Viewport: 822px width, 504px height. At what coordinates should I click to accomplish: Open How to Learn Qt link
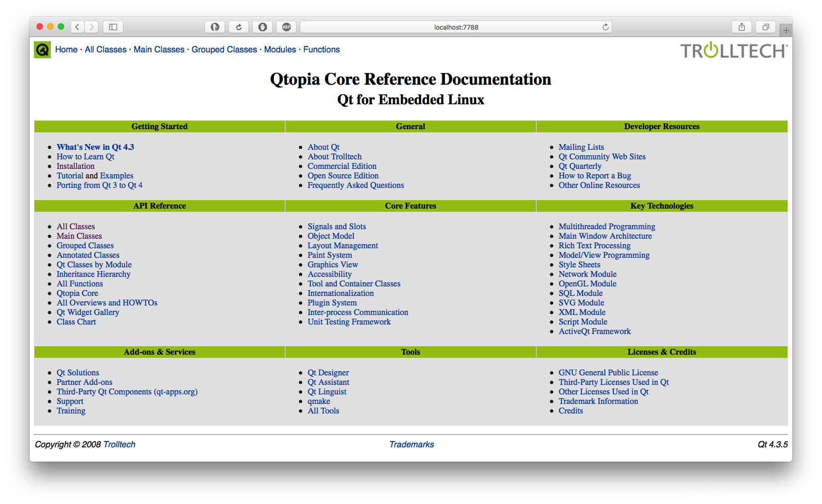(x=85, y=157)
